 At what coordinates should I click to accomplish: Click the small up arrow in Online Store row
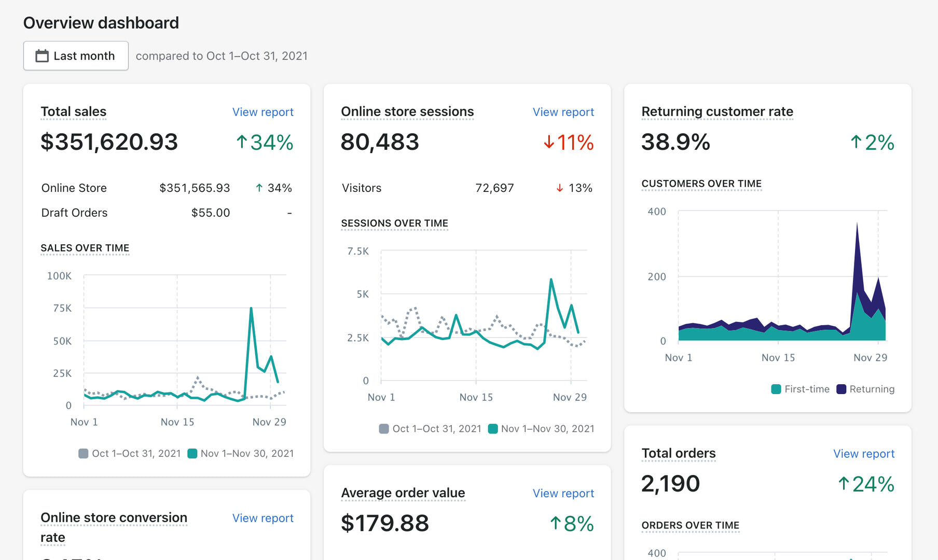pos(259,188)
